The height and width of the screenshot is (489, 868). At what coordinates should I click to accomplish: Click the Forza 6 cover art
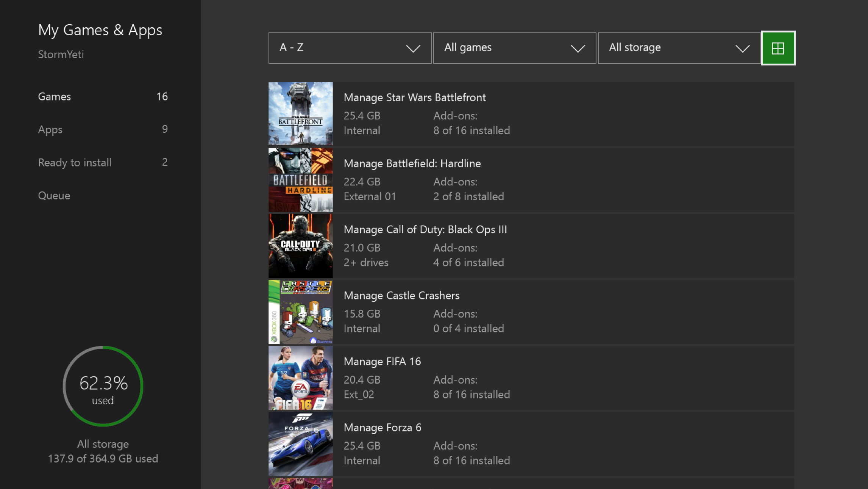tap(301, 444)
